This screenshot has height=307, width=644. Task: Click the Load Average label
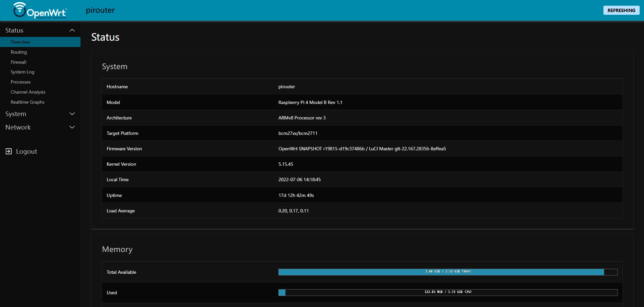point(120,211)
